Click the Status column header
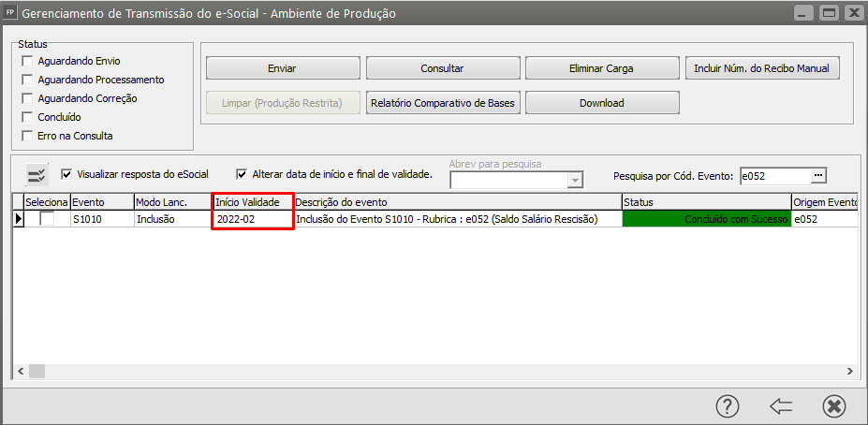This screenshot has width=868, height=425. [706, 202]
